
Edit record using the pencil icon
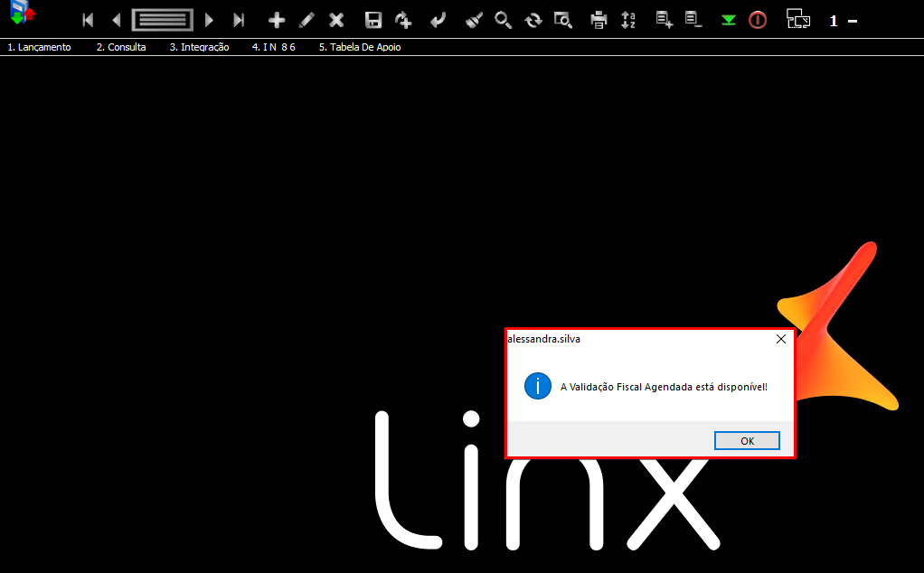[x=306, y=21]
